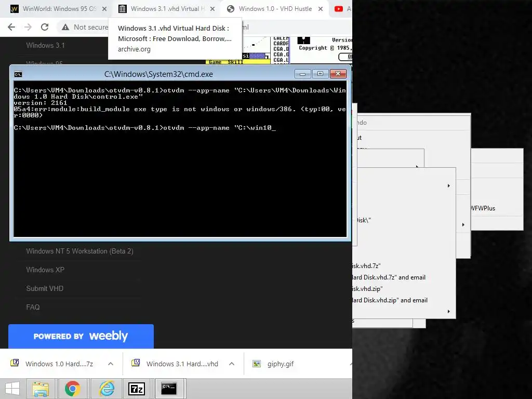
Task: Click the Not secure warning icon
Action: (65, 27)
